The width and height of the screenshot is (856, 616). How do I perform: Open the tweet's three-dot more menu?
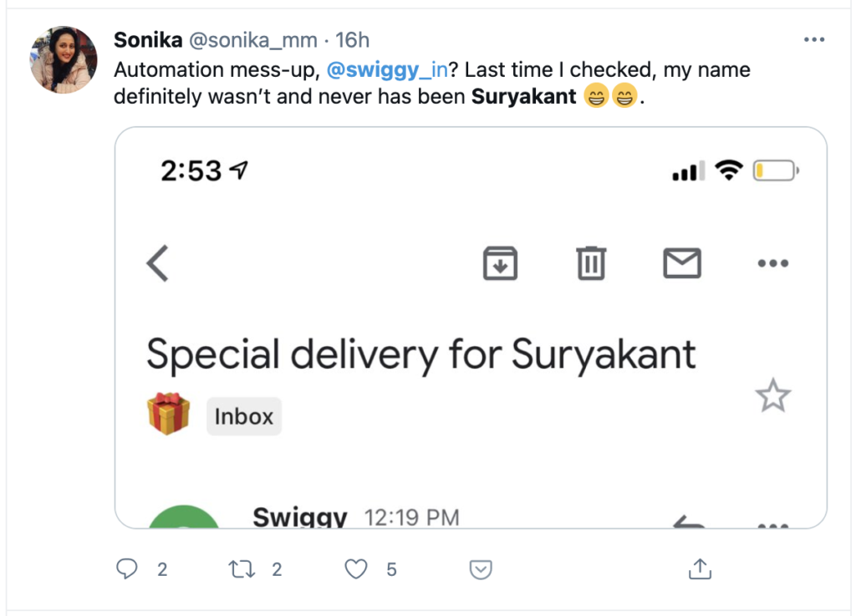click(813, 40)
